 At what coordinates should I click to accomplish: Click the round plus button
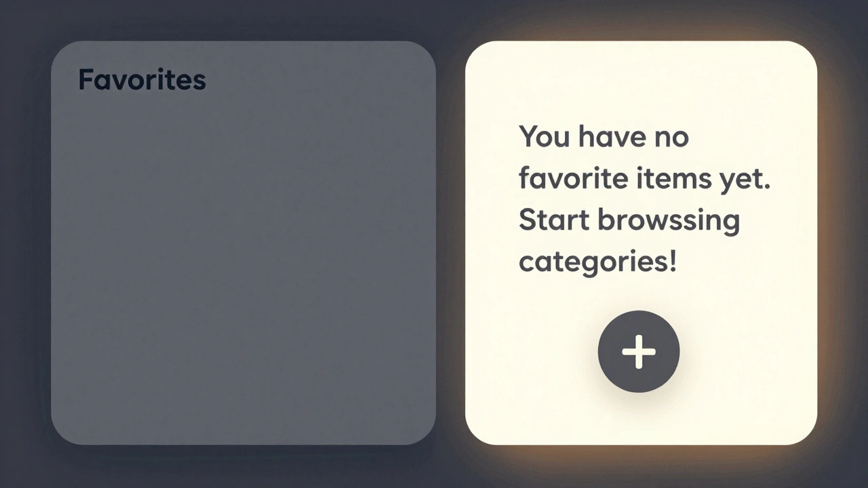pyautogui.click(x=638, y=352)
